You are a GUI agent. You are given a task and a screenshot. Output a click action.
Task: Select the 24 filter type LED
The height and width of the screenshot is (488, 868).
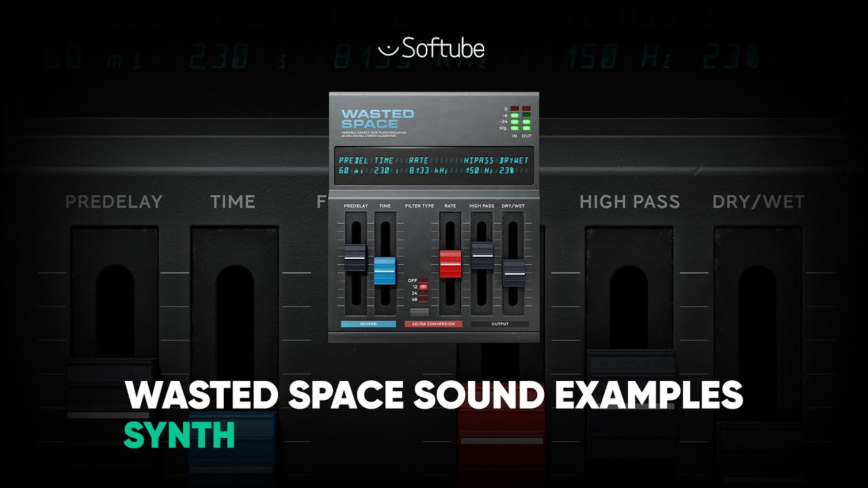423,293
